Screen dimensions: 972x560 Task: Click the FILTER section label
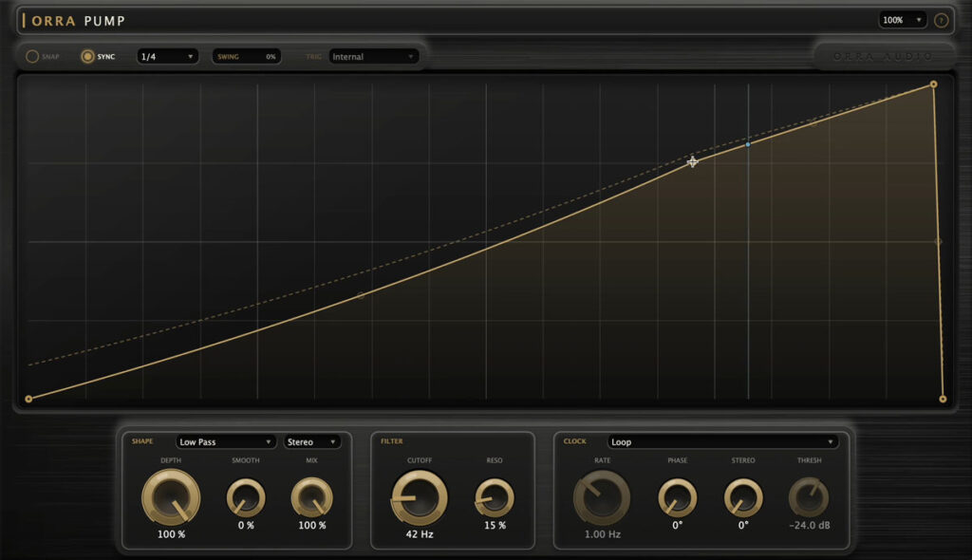(392, 441)
